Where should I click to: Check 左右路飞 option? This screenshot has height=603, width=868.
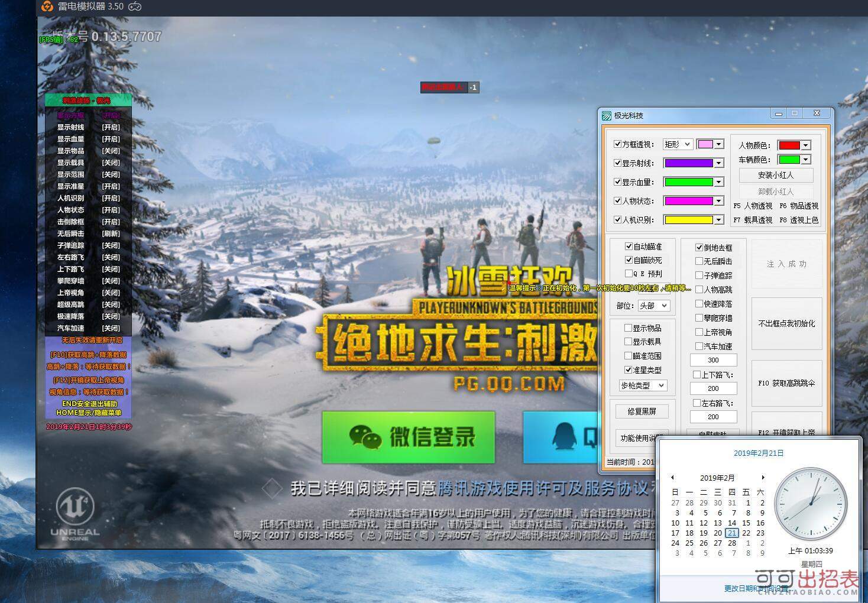pyautogui.click(x=697, y=403)
